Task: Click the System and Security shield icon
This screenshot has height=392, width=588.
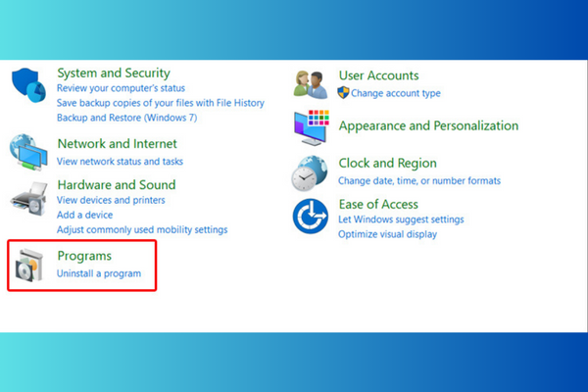Action: pos(28,85)
